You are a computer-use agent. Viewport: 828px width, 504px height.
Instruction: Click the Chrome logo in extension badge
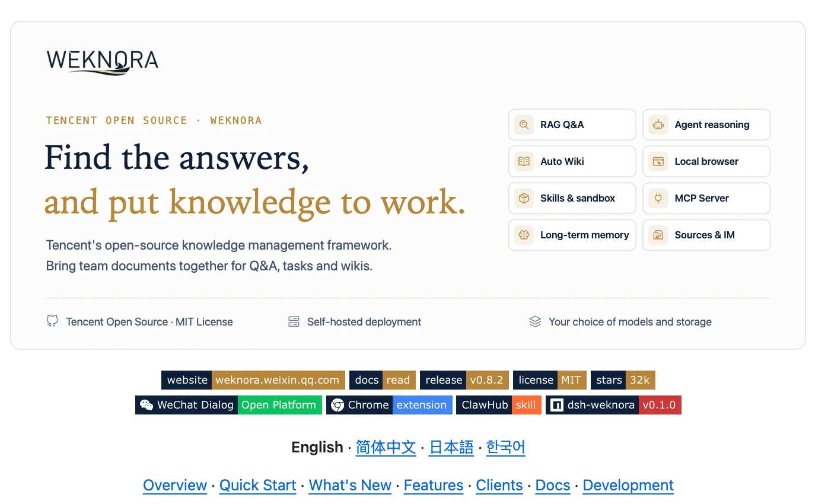coord(337,405)
